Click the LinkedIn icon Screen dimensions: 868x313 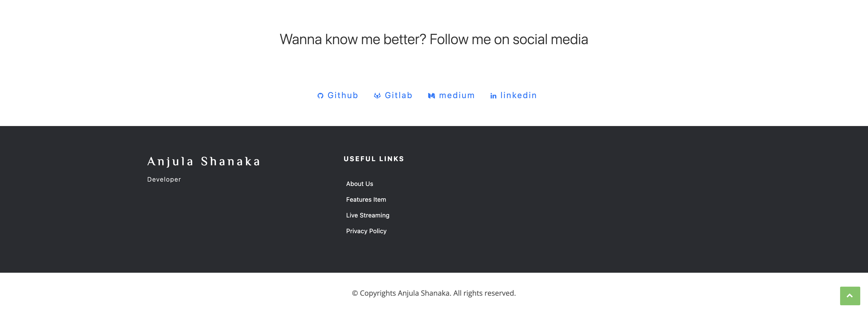[493, 96]
